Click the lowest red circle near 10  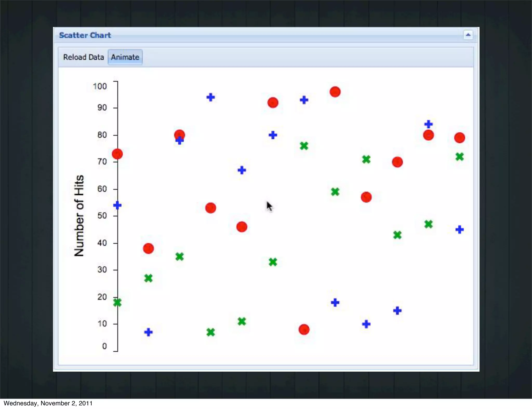tap(304, 330)
